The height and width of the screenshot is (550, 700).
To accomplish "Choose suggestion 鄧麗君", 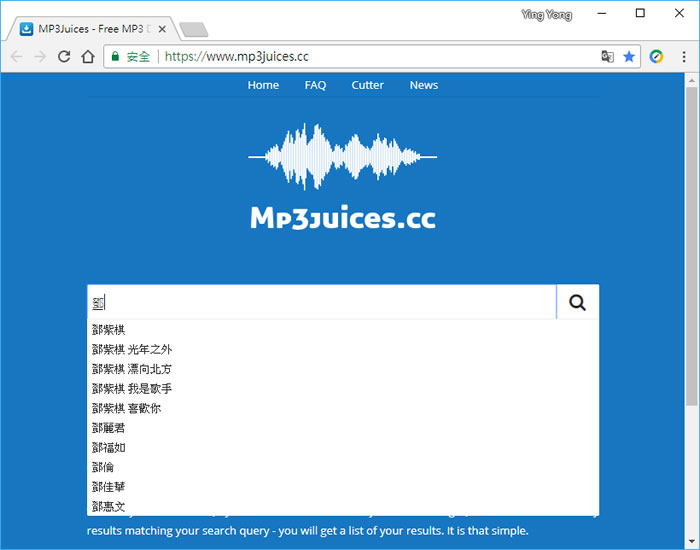I will 343,428.
